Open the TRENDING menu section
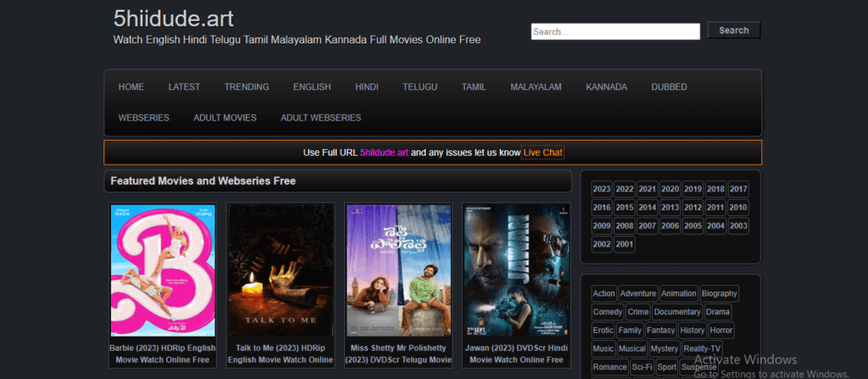Image resolution: width=868 pixels, height=379 pixels. [247, 87]
